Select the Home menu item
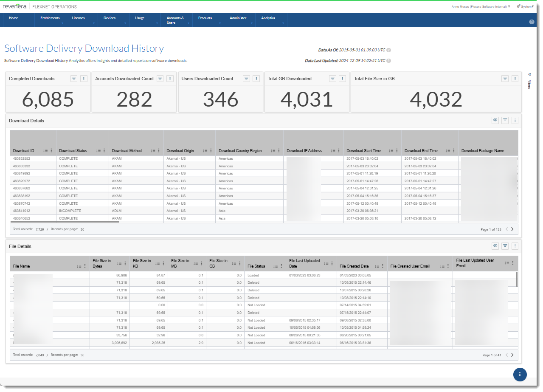Viewport: 543px width, 392px height. pyautogui.click(x=14, y=18)
